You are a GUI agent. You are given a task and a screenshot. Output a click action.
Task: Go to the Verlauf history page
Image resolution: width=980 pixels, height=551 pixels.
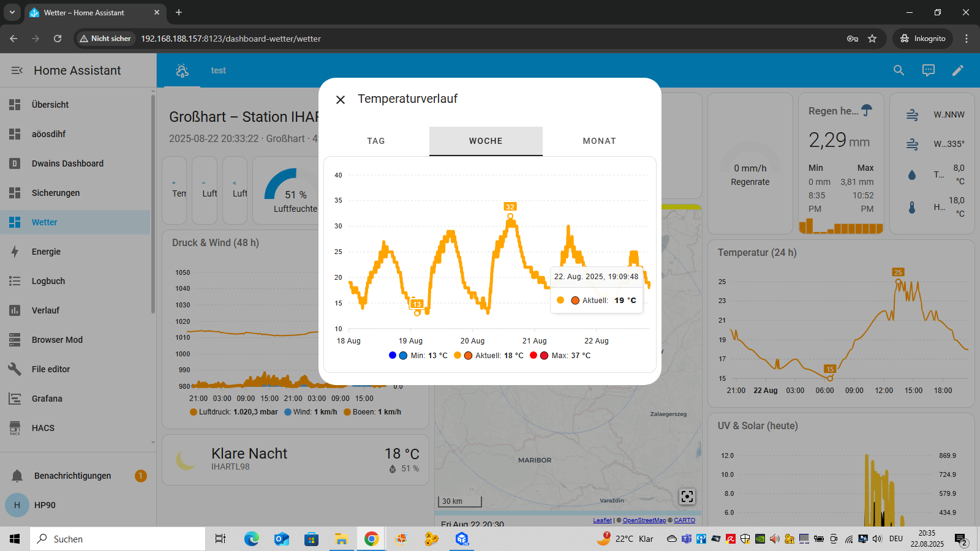45,310
